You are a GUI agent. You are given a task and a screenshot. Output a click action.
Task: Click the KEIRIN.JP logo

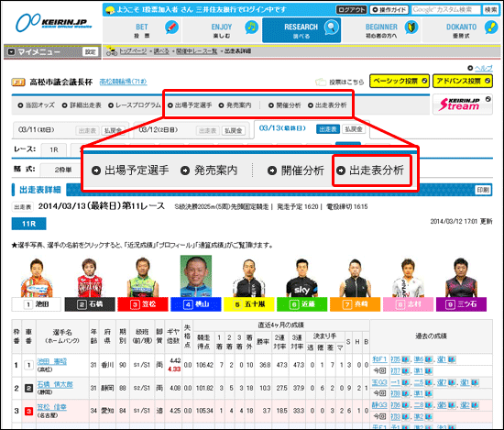point(54,23)
